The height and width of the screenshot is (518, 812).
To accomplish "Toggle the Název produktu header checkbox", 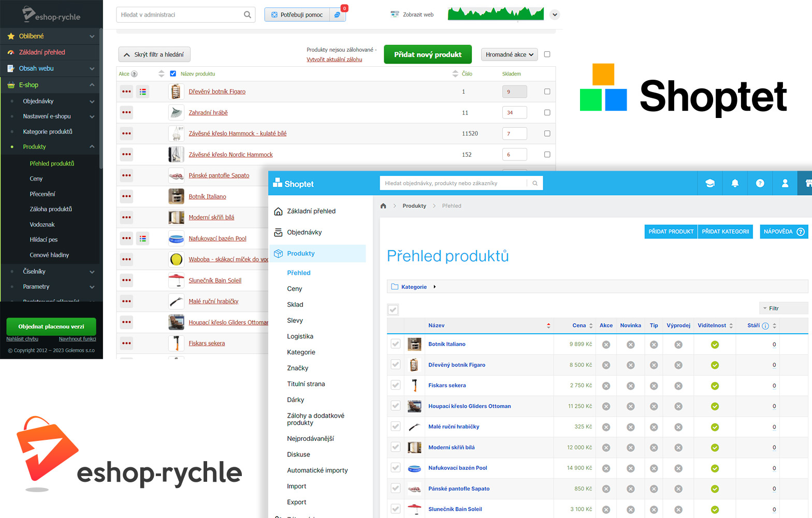I will tap(173, 73).
